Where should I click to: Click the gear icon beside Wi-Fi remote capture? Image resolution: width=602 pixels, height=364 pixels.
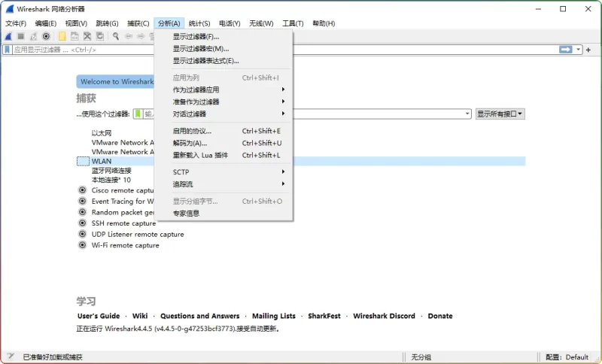82,245
